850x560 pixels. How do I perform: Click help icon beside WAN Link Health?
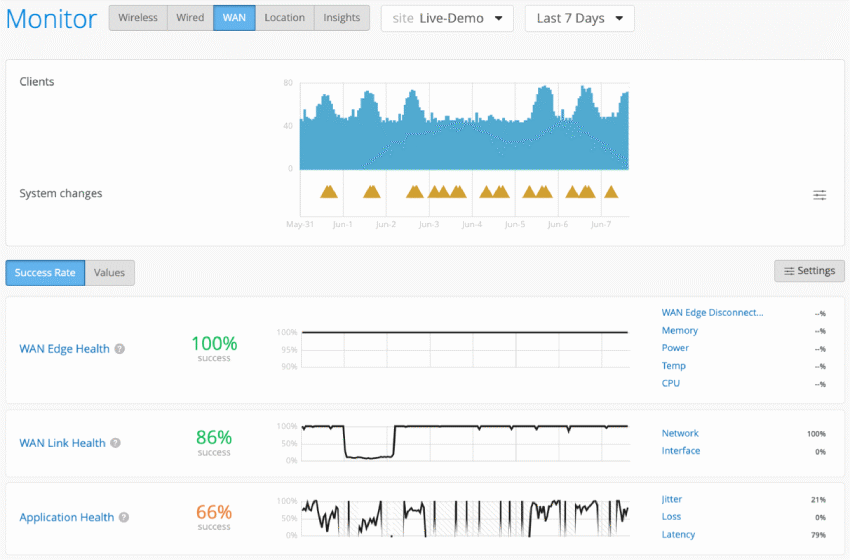pyautogui.click(x=115, y=443)
